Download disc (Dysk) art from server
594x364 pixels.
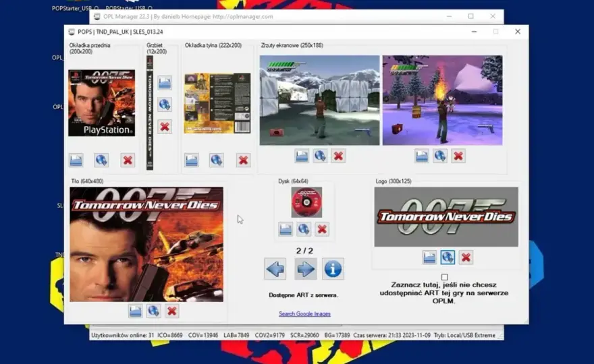[304, 229]
